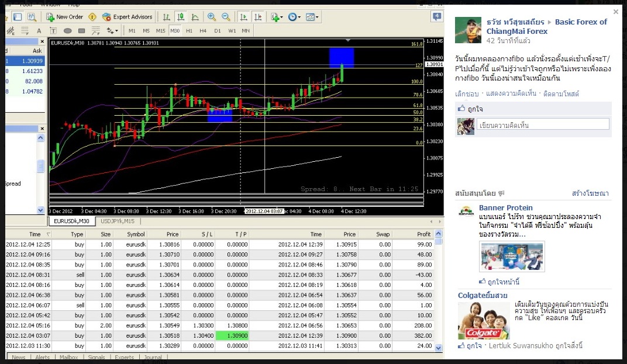Set timeframe to H1
Viewport: 627px width, 364px height.
click(x=189, y=31)
